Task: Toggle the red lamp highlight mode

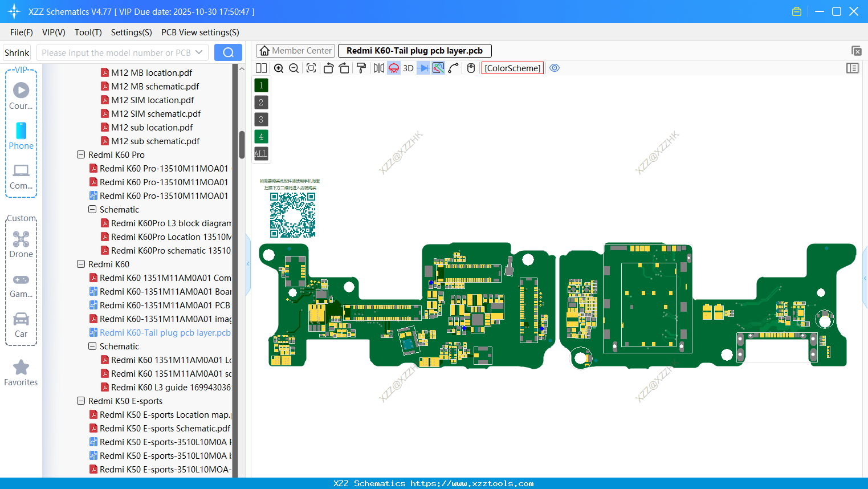Action: coord(393,68)
